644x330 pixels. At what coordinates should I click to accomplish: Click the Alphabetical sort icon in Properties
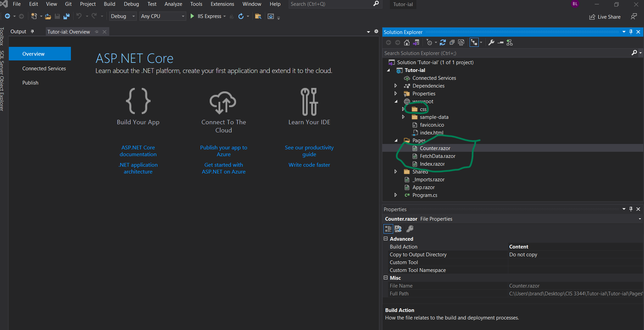[x=398, y=229]
